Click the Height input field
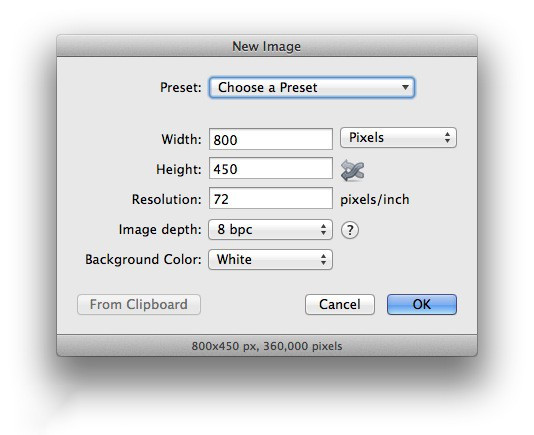Image resolution: width=534 pixels, height=435 pixels. [x=271, y=168]
